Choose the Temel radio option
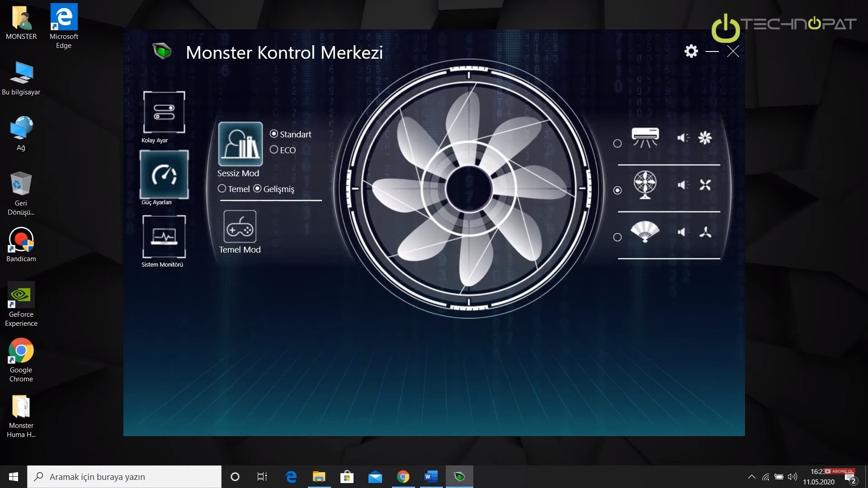Image resolution: width=868 pixels, height=488 pixels. click(x=222, y=188)
